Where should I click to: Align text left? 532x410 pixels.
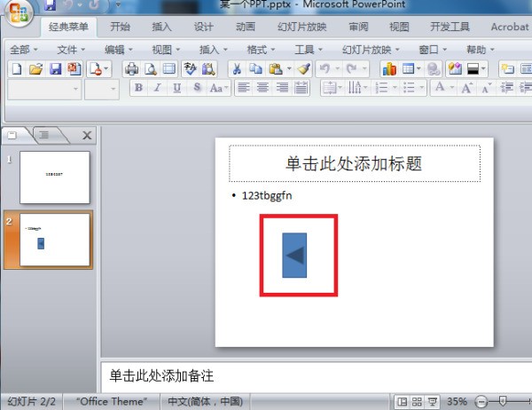coord(244,88)
